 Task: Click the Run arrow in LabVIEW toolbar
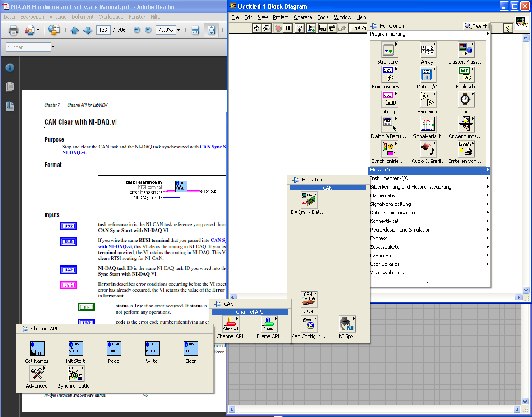[257, 28]
